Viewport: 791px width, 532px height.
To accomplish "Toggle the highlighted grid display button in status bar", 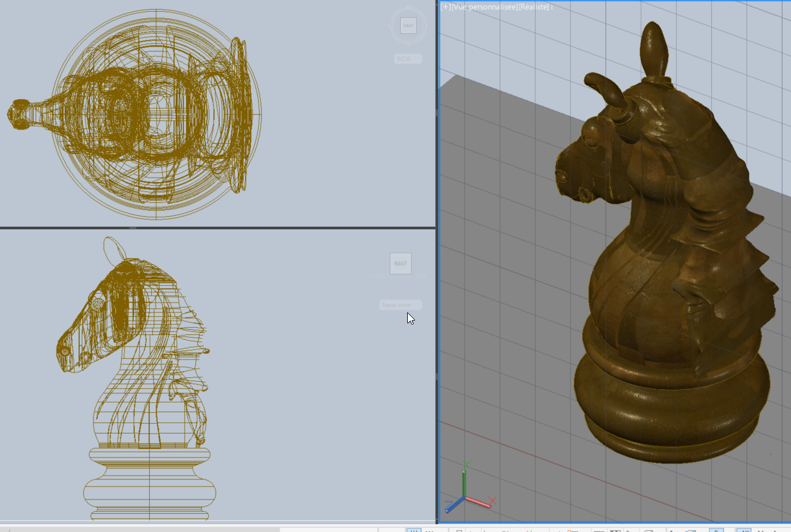I will pyautogui.click(x=414, y=529).
